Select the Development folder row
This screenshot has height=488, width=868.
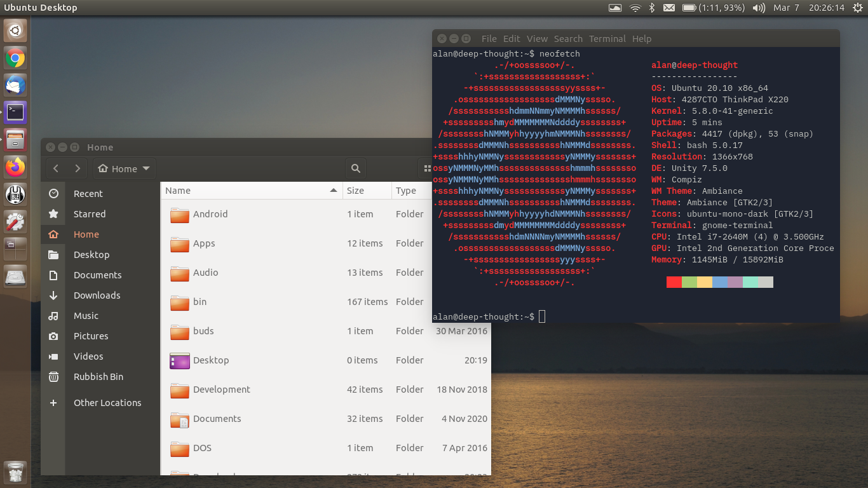click(x=326, y=390)
